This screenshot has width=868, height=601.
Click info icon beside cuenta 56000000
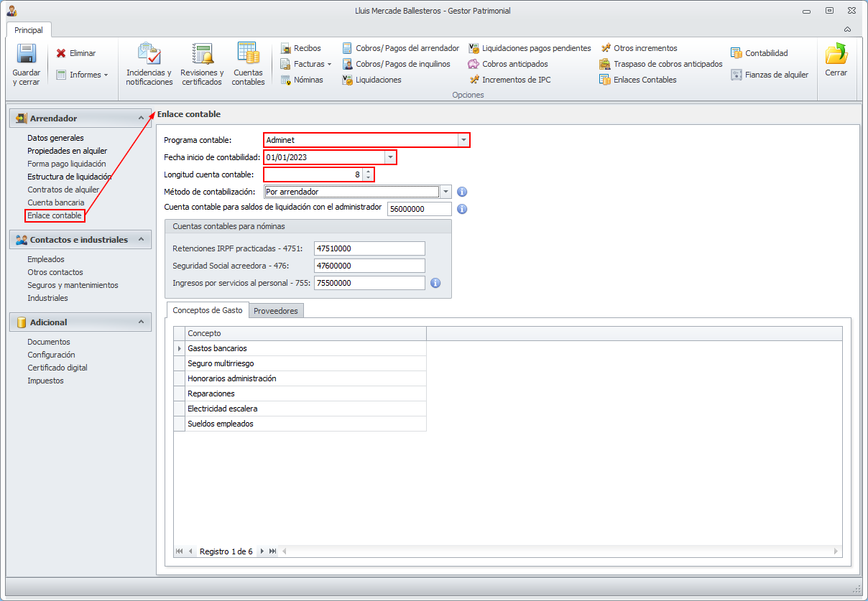pyautogui.click(x=463, y=209)
